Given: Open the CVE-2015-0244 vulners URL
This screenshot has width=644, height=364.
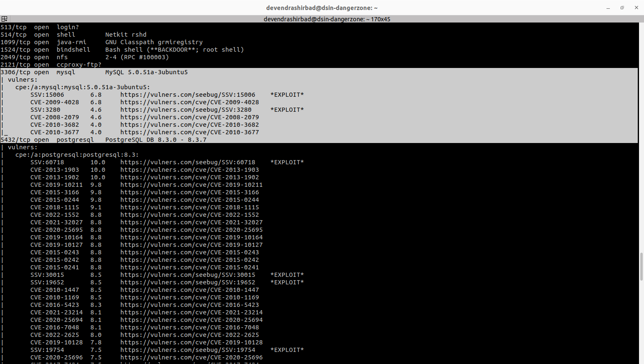Looking at the screenshot, I should click(190, 200).
